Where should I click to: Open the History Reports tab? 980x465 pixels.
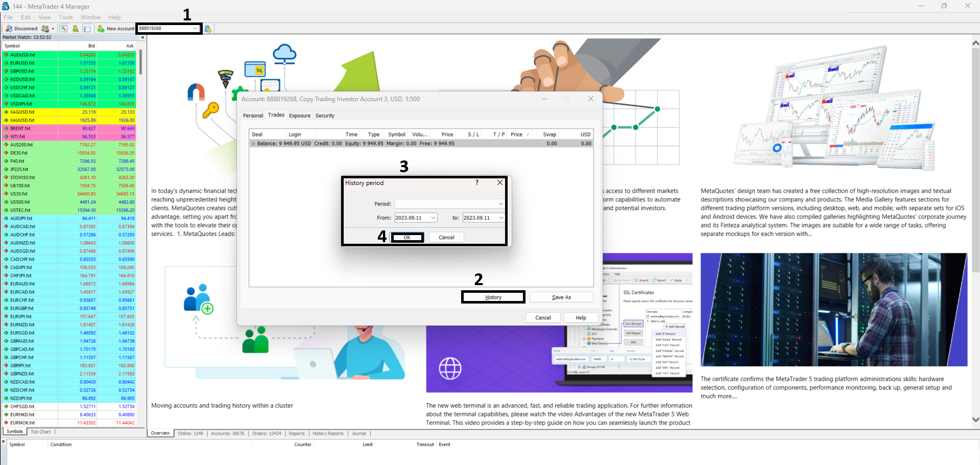tap(328, 433)
